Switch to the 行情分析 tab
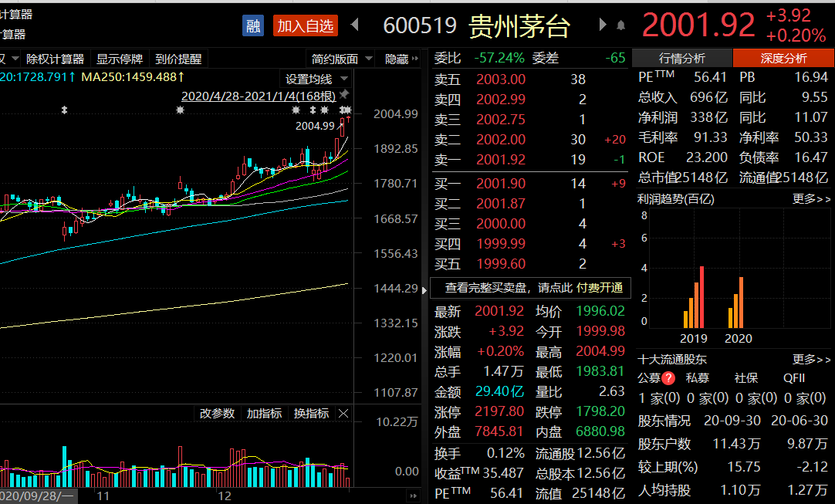835x504 pixels. [681, 58]
